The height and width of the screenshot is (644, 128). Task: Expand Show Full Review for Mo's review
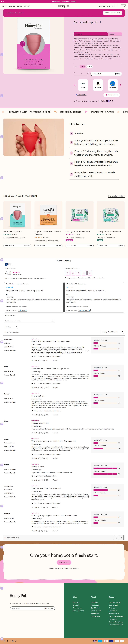(x=11, y=302)
